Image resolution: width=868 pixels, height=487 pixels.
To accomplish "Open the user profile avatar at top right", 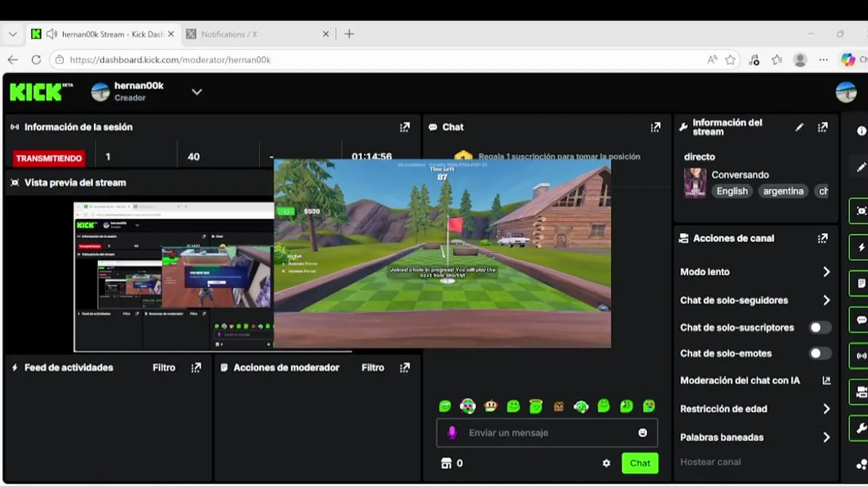I will [846, 92].
